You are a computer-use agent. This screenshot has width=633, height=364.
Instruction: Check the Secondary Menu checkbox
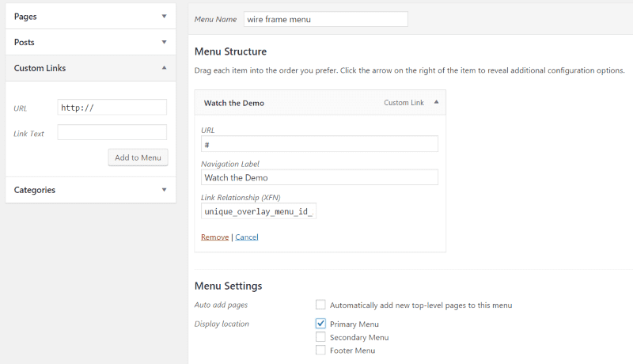coord(320,337)
